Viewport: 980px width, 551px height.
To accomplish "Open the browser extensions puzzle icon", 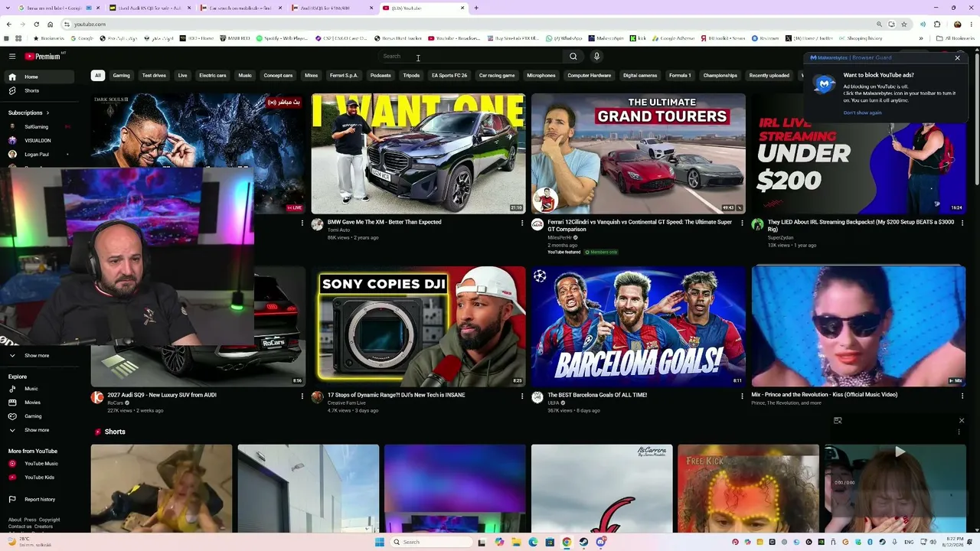I will [937, 24].
